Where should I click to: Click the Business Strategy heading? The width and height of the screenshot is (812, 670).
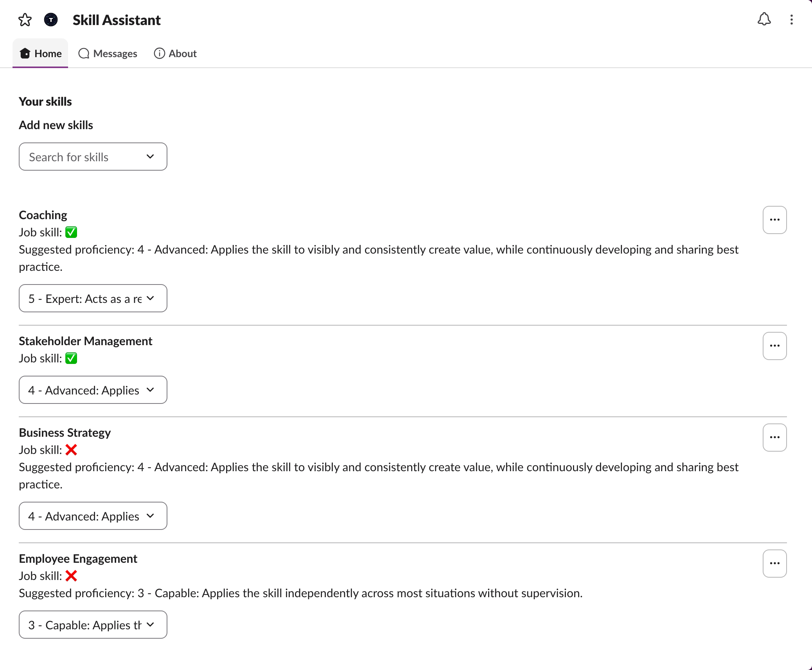point(65,432)
